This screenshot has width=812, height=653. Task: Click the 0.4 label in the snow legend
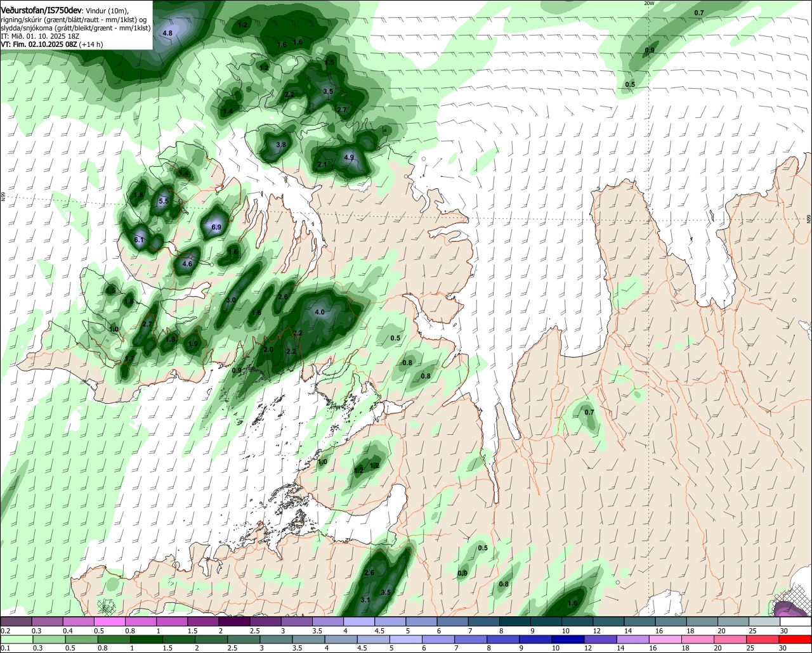pyautogui.click(x=68, y=631)
